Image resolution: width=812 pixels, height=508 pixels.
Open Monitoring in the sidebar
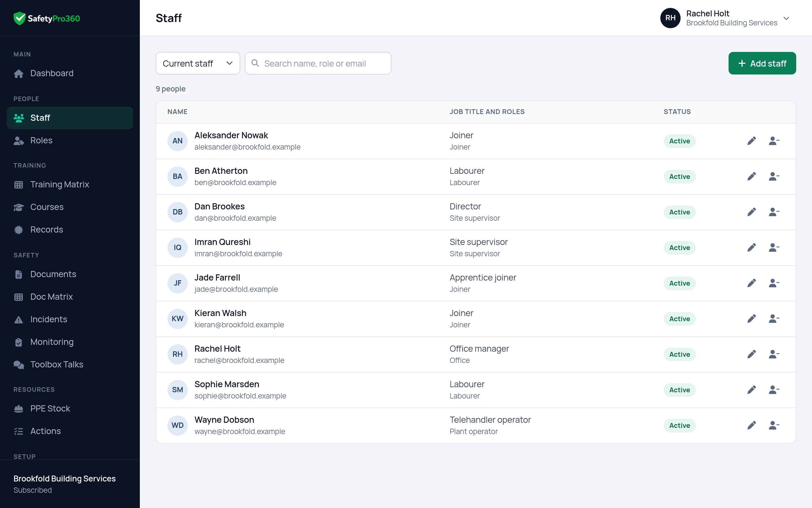(x=70, y=342)
